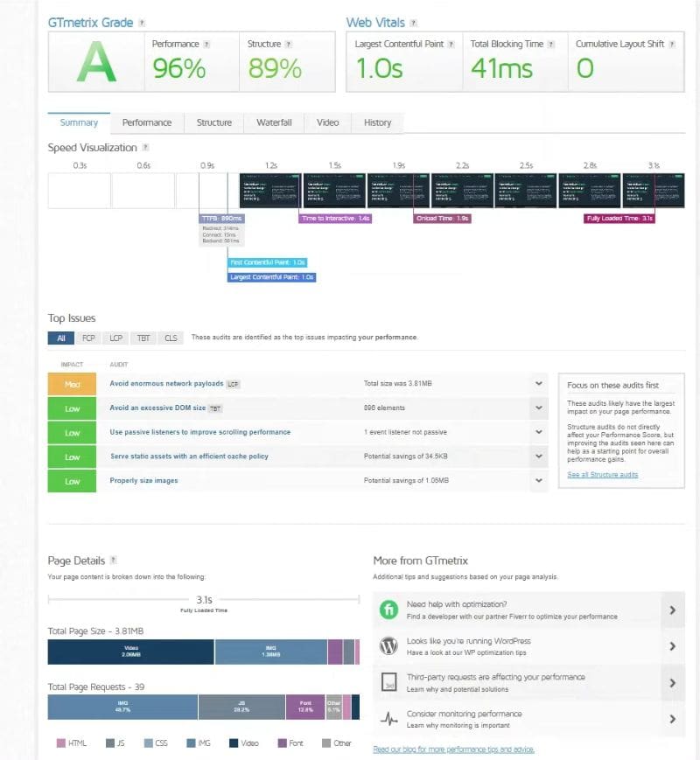The height and width of the screenshot is (760, 700).
Task: Click the Fully Loaded Time marker
Action: (x=619, y=219)
